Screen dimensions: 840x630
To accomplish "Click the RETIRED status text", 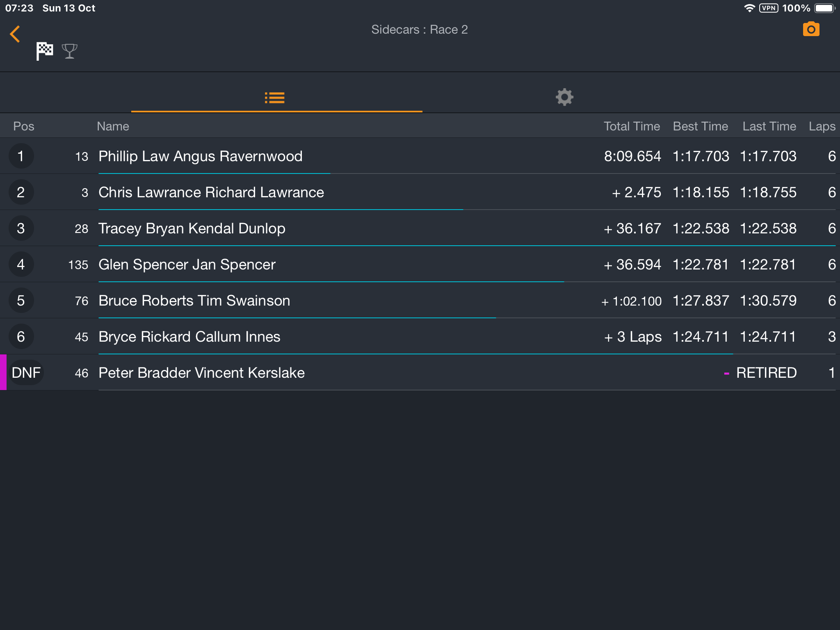I will 766,373.
